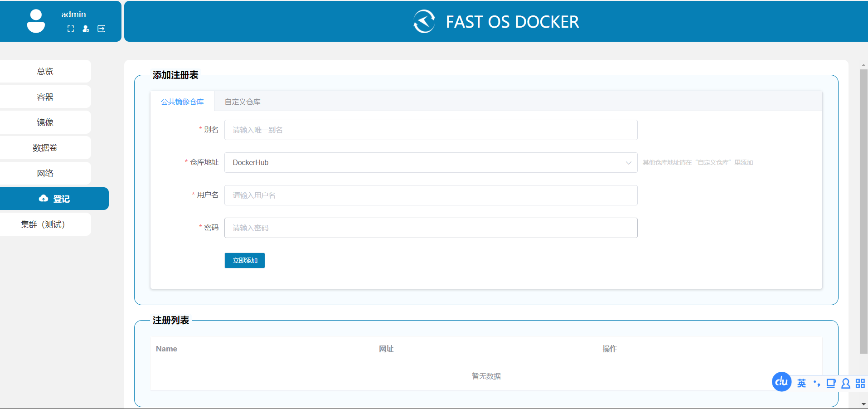Open the user settings icon under admin
This screenshot has width=868, height=409.
pyautogui.click(x=86, y=29)
